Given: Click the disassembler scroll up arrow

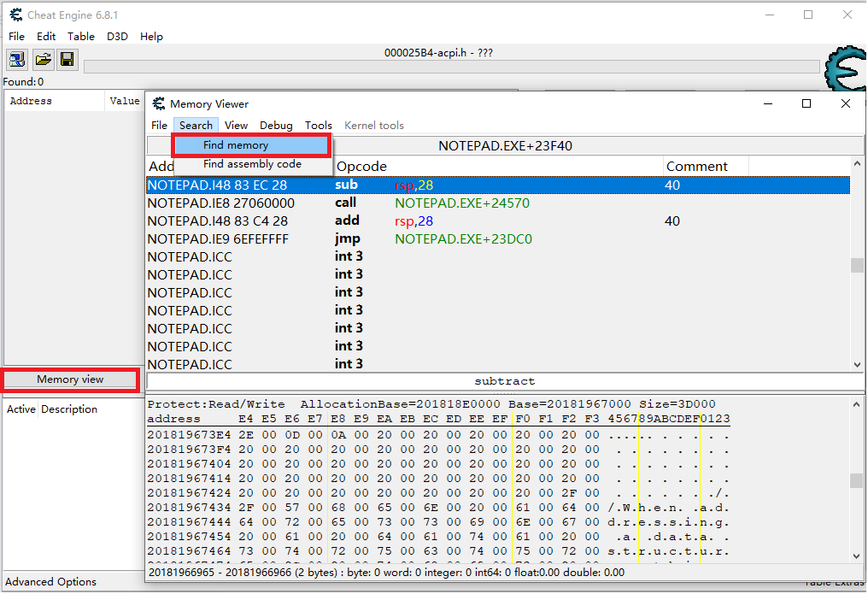Looking at the screenshot, I should point(857,164).
